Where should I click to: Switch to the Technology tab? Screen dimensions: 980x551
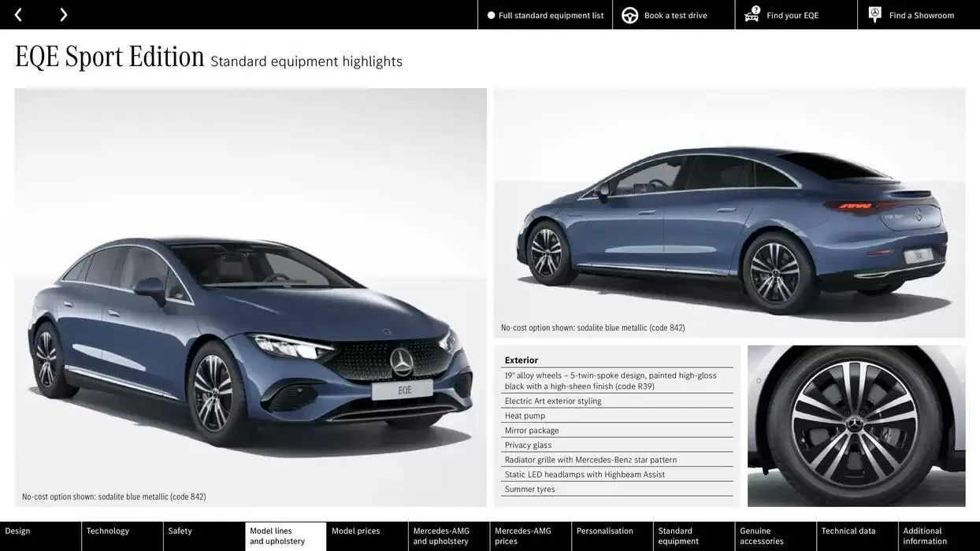[x=122, y=536]
